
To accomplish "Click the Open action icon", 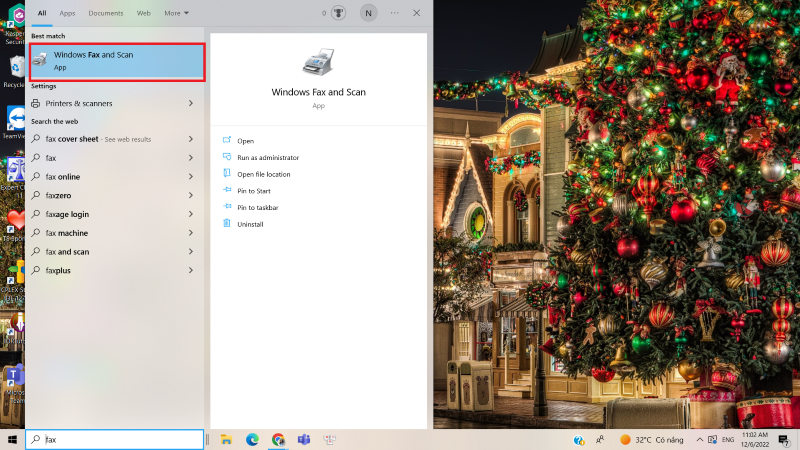I will 227,140.
